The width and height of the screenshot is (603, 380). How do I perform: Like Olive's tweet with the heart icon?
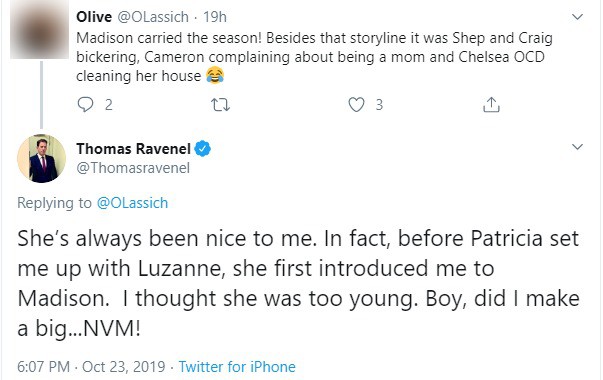356,105
